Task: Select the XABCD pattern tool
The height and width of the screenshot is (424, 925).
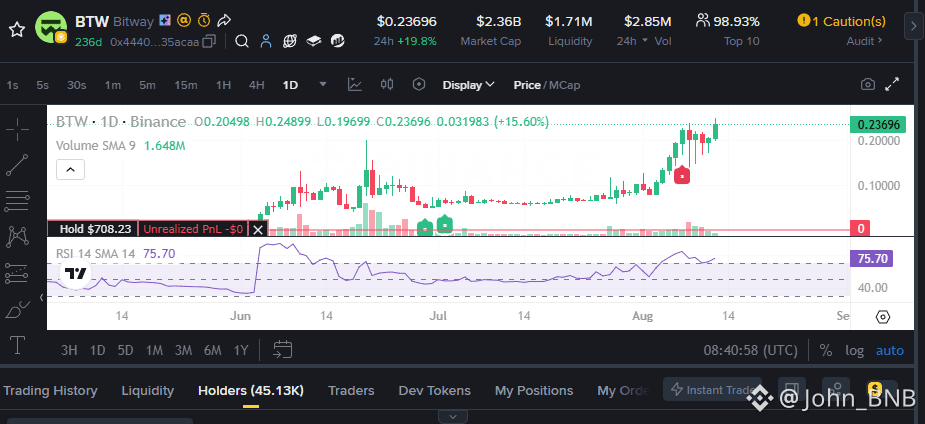Action: pos(17,236)
